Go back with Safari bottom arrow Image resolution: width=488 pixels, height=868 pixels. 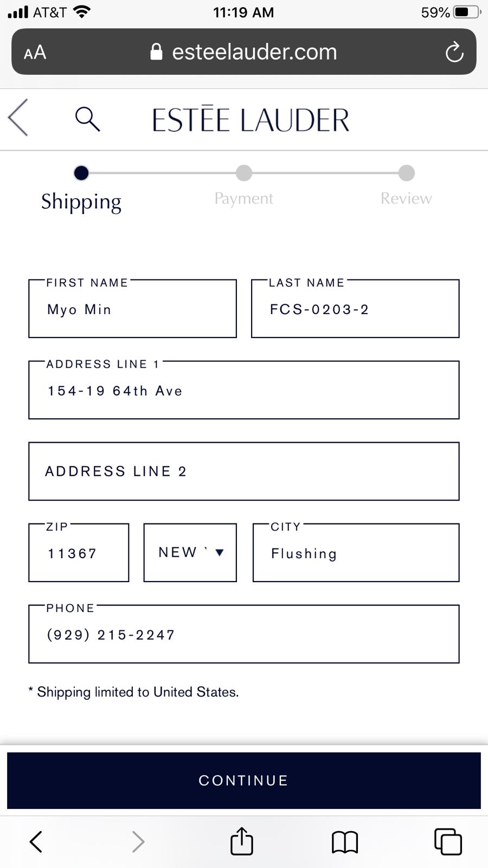click(36, 842)
